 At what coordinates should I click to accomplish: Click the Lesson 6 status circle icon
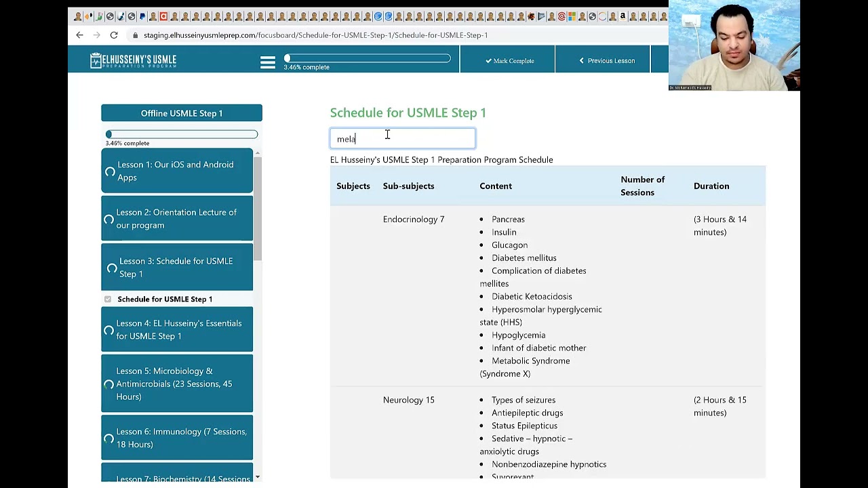[108, 439]
